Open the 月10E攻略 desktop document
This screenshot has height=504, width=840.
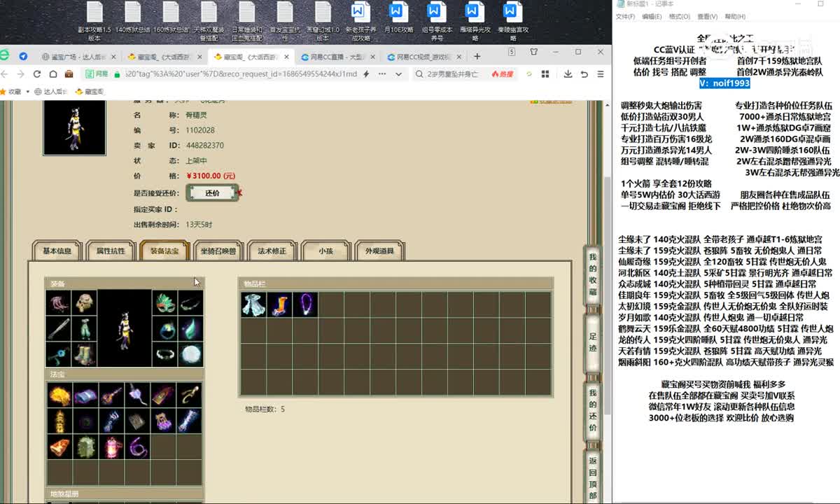pyautogui.click(x=397, y=21)
